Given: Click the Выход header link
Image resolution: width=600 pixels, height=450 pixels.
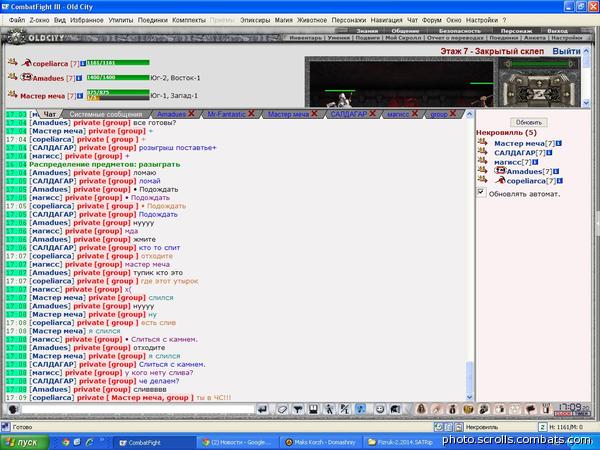Looking at the screenshot, I should click(558, 31).
